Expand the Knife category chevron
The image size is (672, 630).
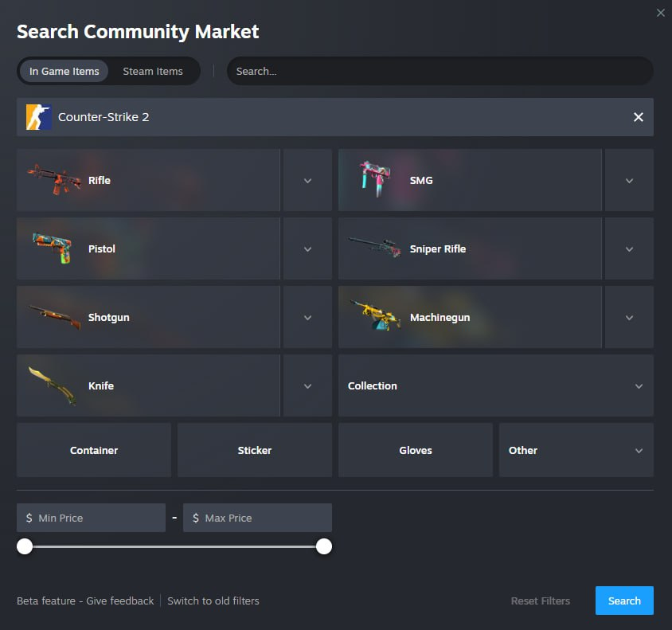[x=307, y=386]
